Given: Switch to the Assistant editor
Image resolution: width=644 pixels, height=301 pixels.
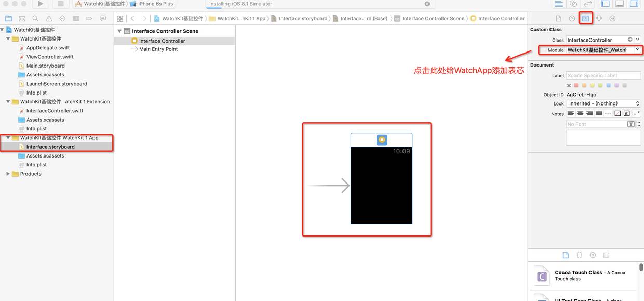Looking at the screenshot, I should 573,4.
